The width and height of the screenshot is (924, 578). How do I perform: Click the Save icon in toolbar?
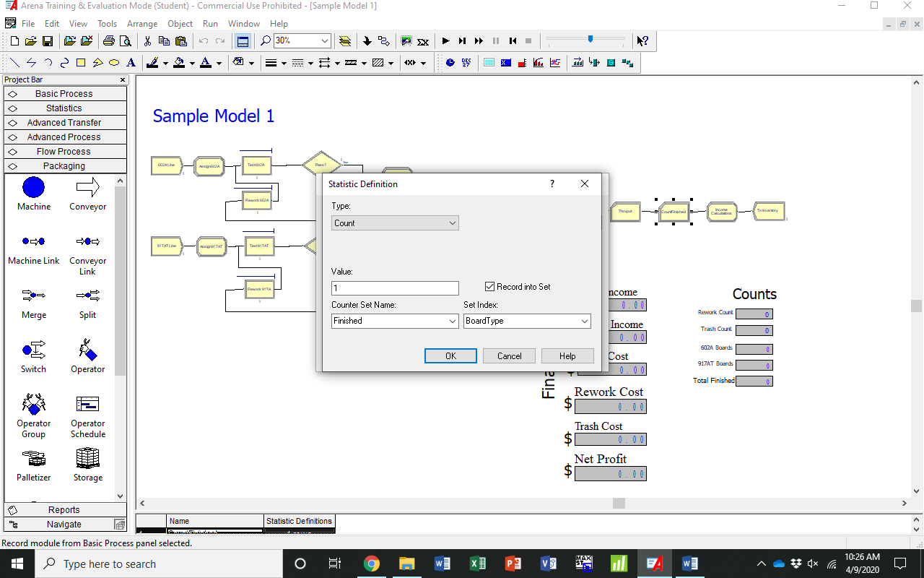point(47,41)
